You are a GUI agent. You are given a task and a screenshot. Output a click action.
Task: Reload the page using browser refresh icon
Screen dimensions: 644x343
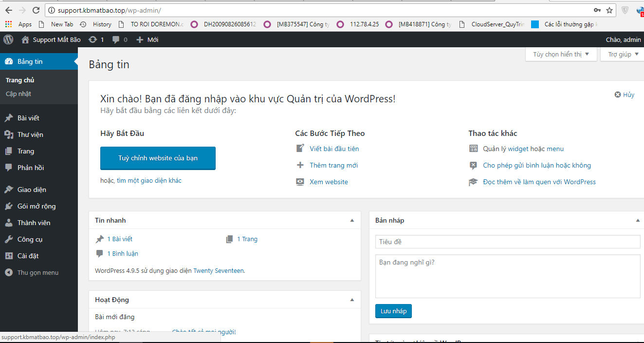tap(36, 10)
